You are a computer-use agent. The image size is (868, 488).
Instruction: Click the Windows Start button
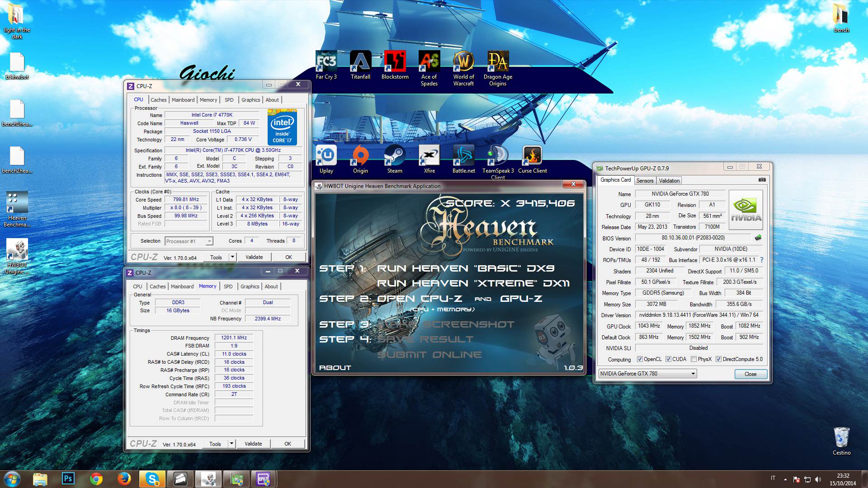(12, 479)
